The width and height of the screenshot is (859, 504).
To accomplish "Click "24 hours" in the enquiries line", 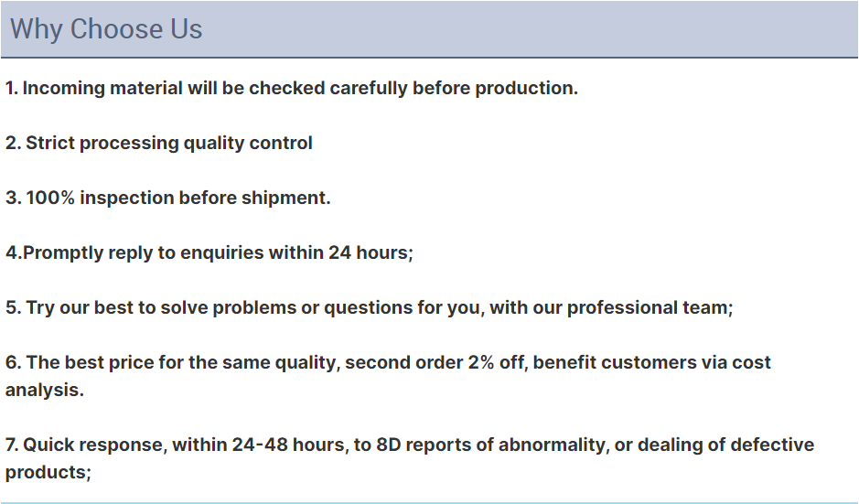I will [368, 253].
